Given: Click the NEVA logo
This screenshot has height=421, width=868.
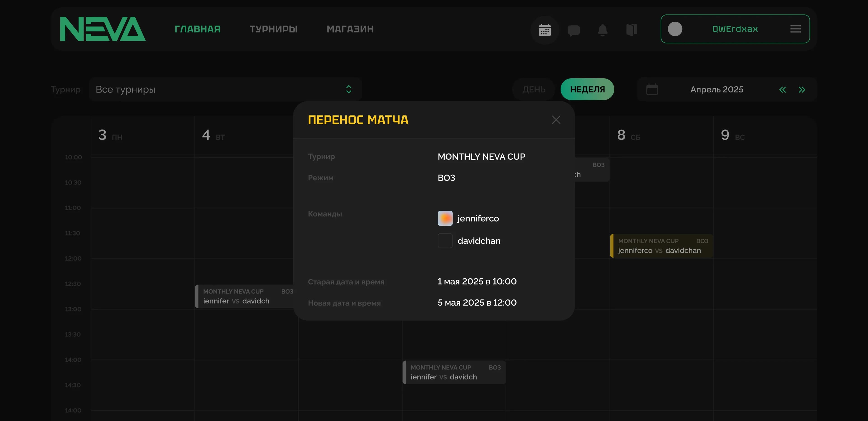Looking at the screenshot, I should (103, 29).
